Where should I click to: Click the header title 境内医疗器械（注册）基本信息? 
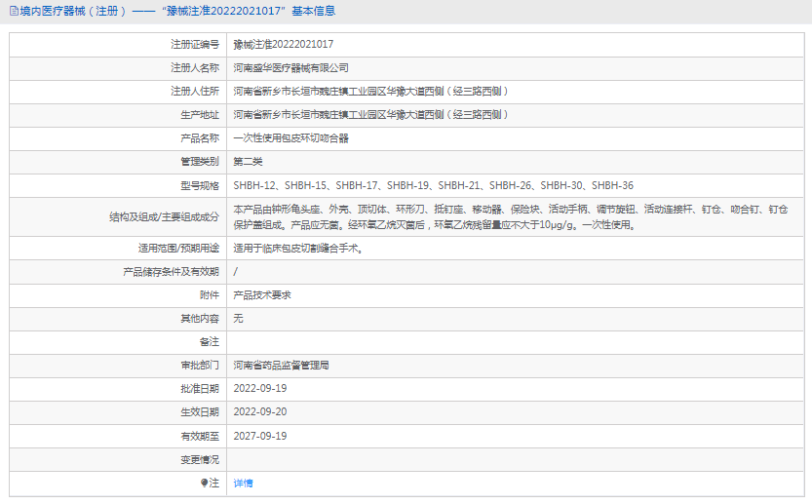tap(177, 11)
